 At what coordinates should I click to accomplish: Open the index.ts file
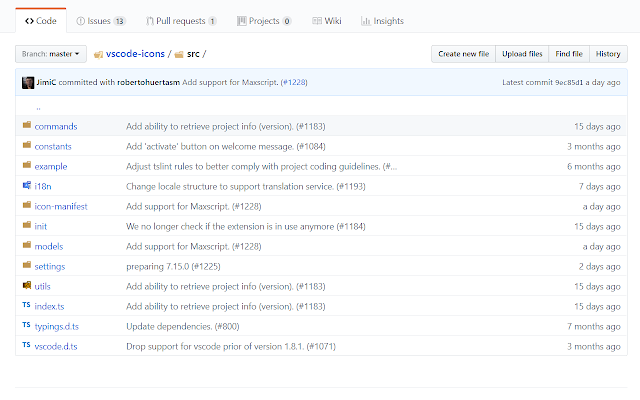(x=49, y=307)
